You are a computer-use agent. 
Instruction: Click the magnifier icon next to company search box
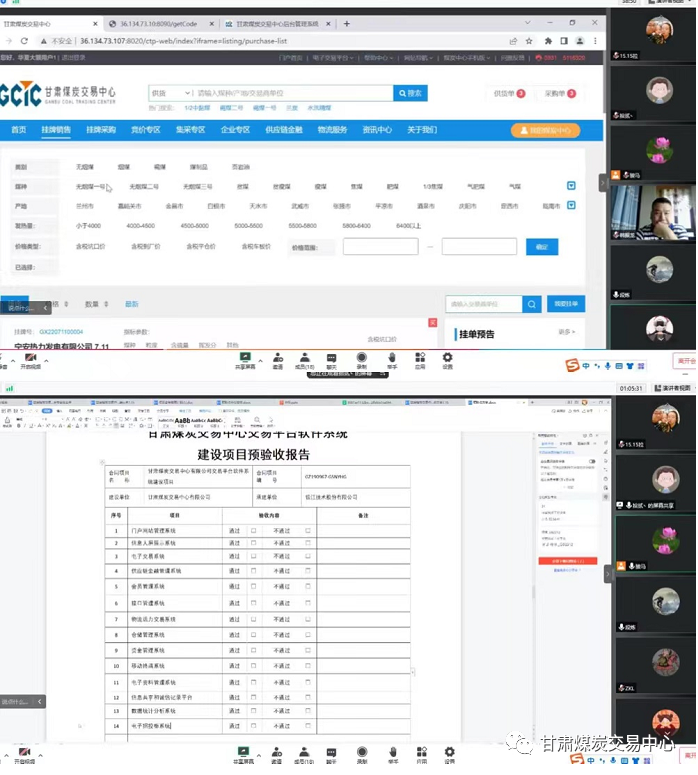(533, 304)
